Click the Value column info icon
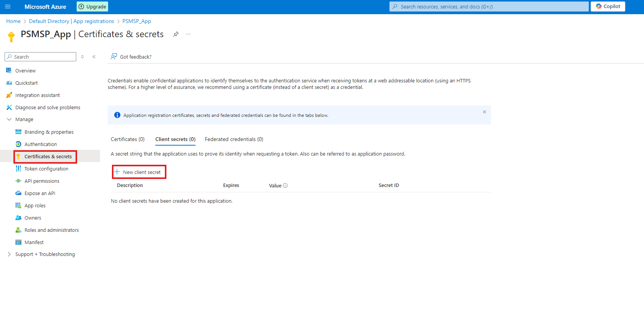The height and width of the screenshot is (328, 644). (285, 185)
